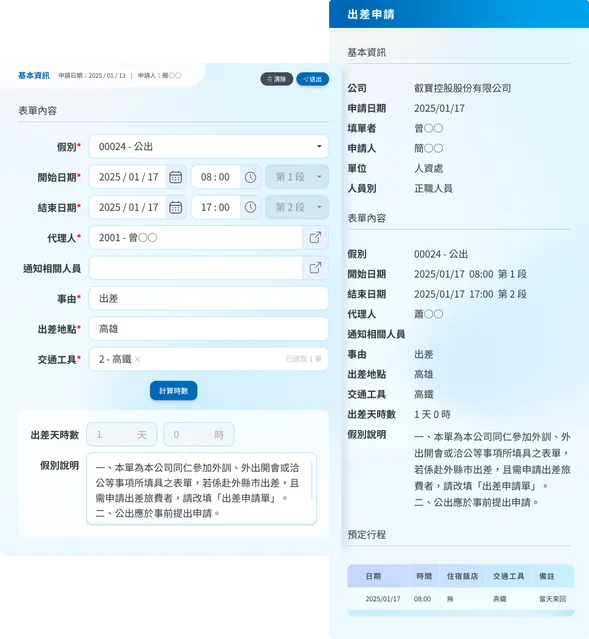Viewport: 589px width, 639px height.
Task: Open the 交通工具 multi-select field
Action: (209, 359)
